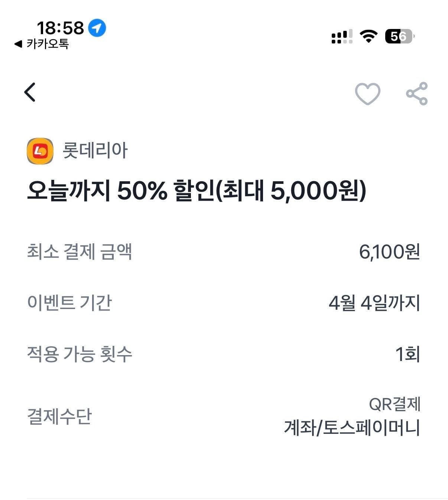
Task: Open the share icon
Action: (417, 93)
